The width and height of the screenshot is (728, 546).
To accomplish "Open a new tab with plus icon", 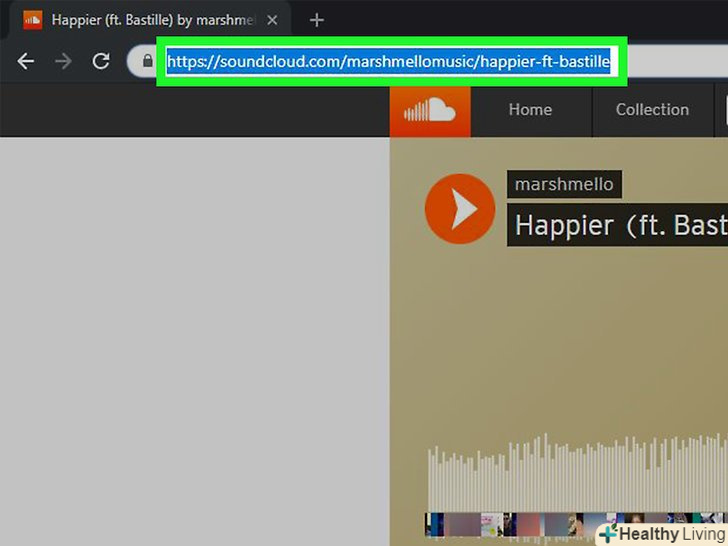I will click(317, 20).
